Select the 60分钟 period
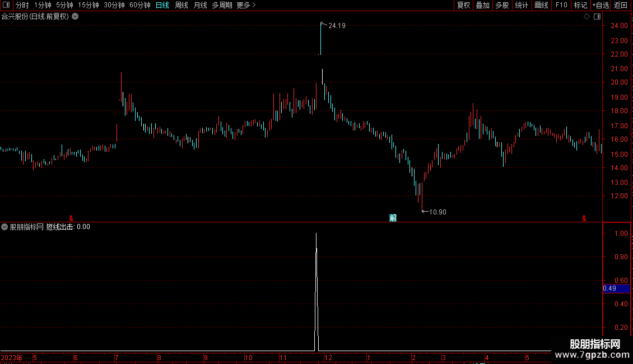 140,5
